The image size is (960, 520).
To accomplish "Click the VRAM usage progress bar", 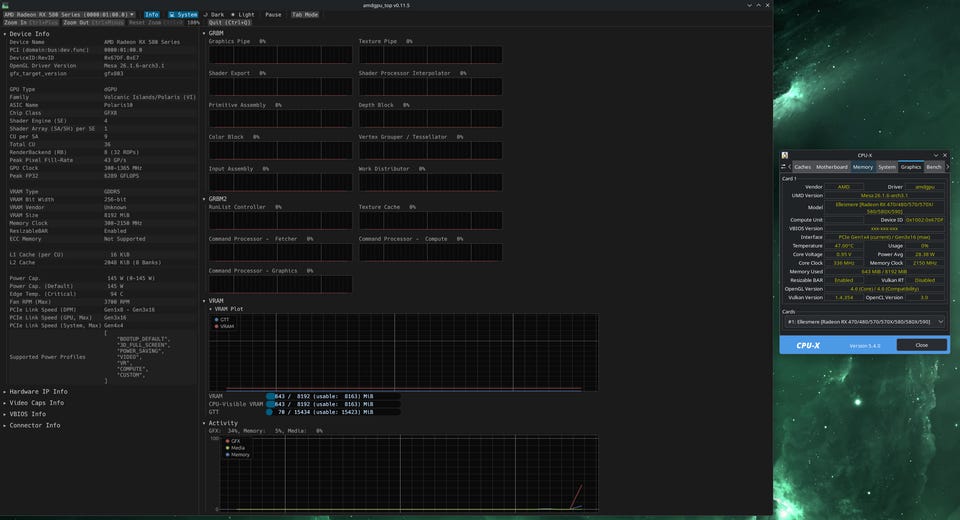I will [x=333, y=396].
